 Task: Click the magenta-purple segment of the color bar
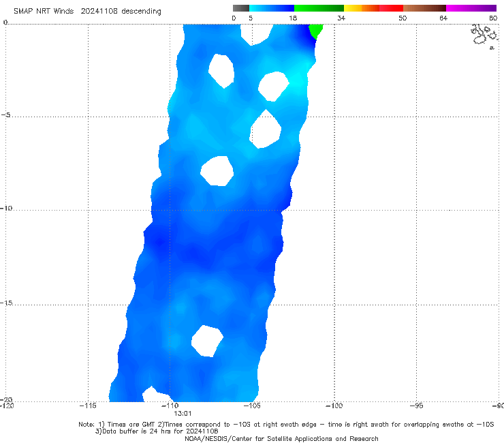click(471, 8)
